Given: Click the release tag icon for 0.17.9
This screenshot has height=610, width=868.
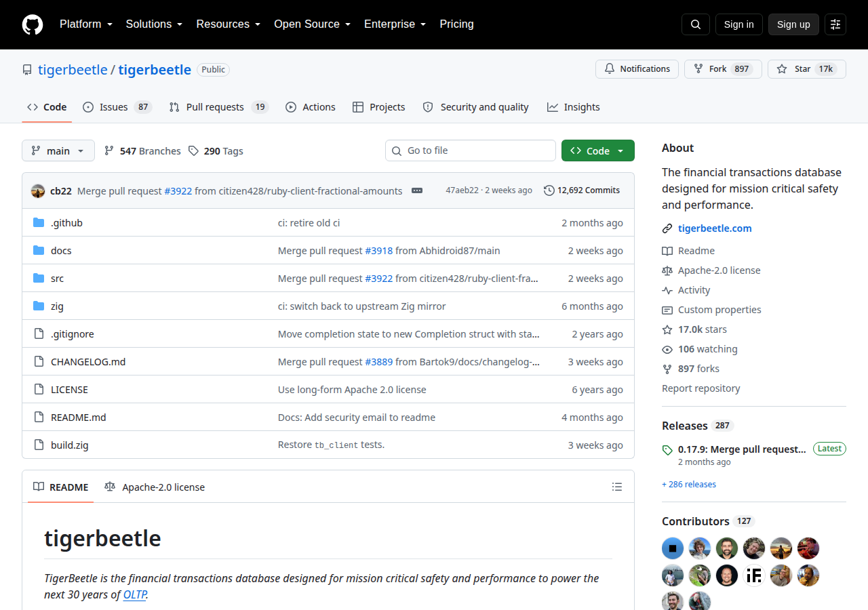Looking at the screenshot, I should click(x=667, y=450).
